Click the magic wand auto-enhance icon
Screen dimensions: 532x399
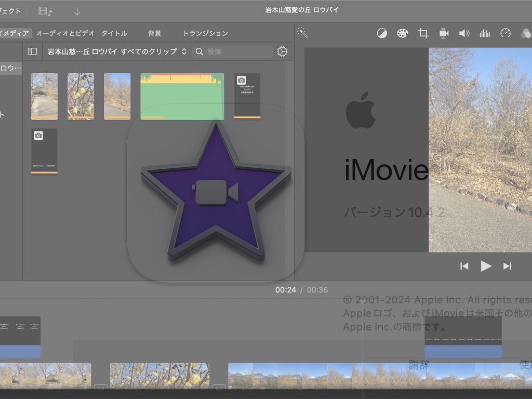click(x=302, y=33)
